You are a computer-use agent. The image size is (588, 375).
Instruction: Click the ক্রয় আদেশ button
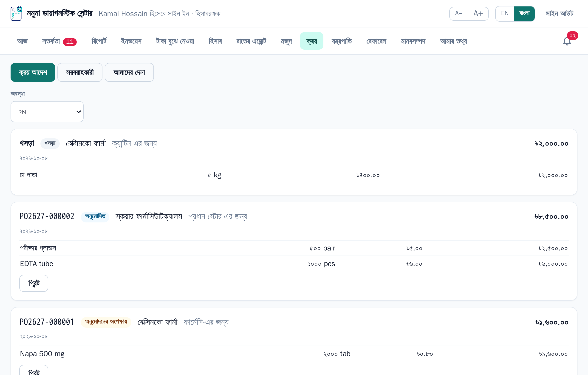coord(33,72)
